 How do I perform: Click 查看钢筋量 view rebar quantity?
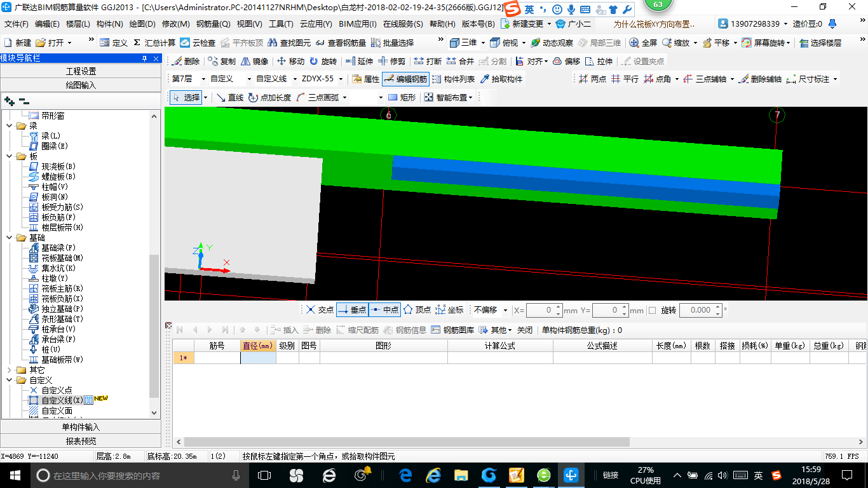[x=341, y=43]
